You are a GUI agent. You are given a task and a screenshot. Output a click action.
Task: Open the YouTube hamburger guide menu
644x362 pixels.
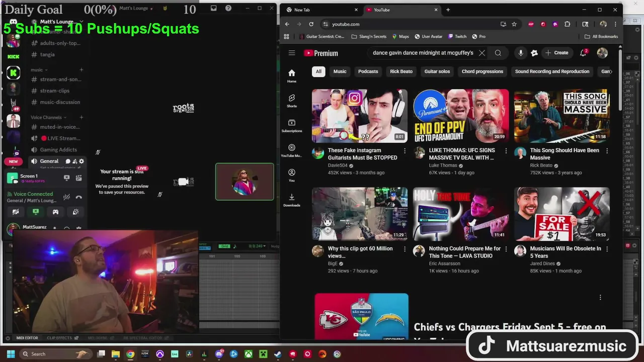click(x=291, y=53)
